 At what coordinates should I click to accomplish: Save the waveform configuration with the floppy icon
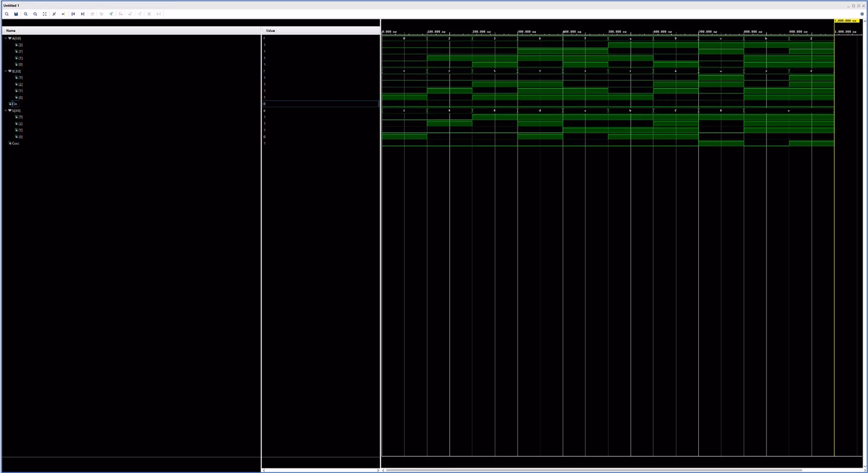[16, 14]
